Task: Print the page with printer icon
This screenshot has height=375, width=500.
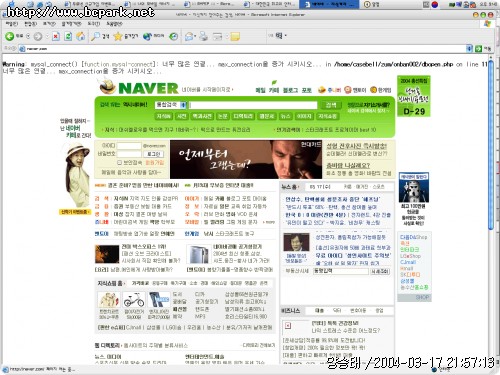Action: (203, 36)
